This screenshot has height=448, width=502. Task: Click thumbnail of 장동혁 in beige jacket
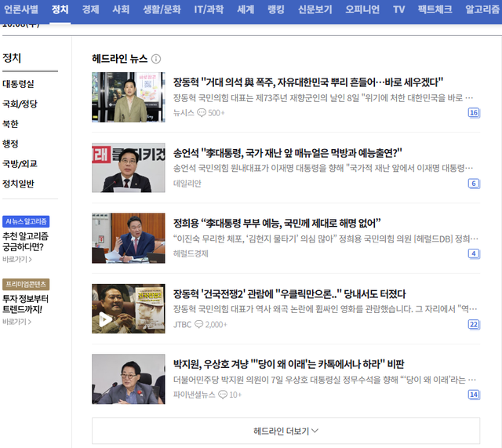pos(129,97)
